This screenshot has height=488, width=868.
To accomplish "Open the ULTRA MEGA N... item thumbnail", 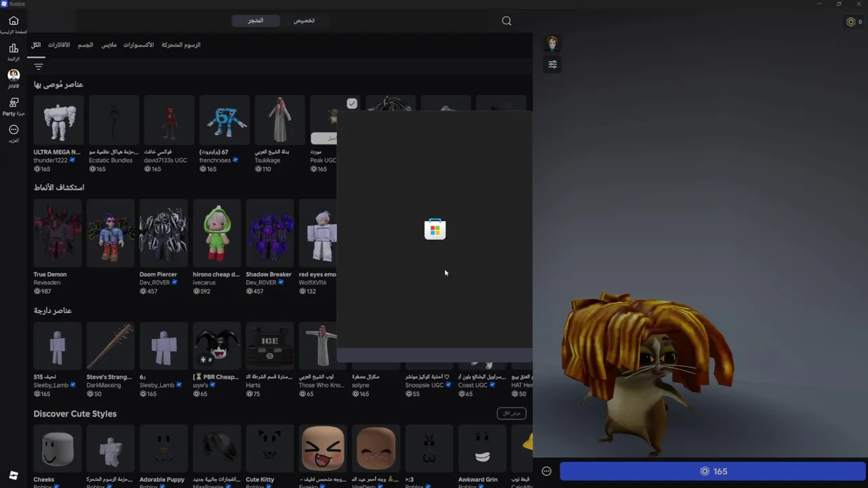I will coord(58,120).
